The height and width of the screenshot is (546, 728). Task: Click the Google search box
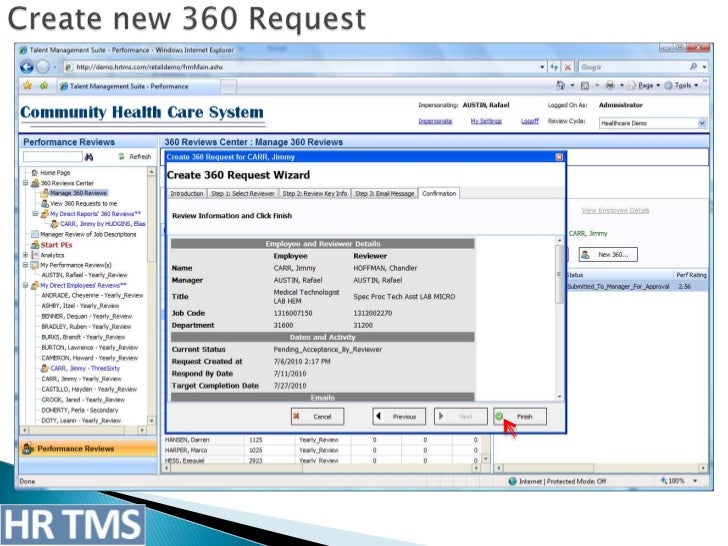tap(634, 67)
